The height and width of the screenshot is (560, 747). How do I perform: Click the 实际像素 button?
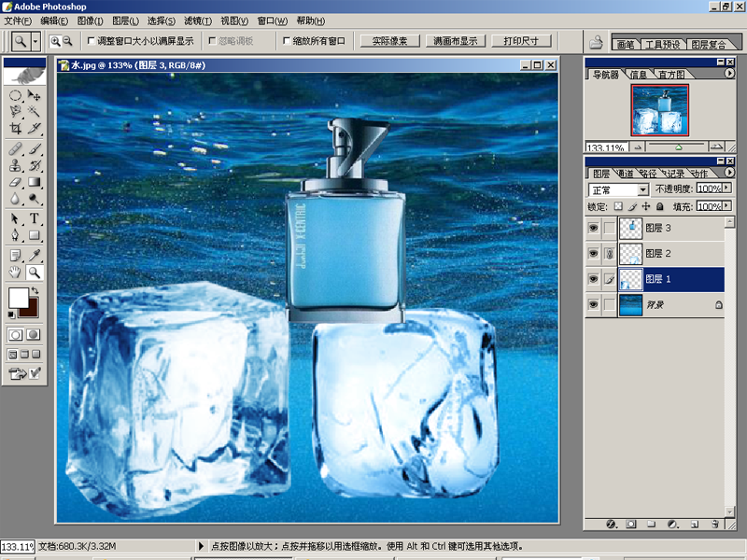click(389, 41)
